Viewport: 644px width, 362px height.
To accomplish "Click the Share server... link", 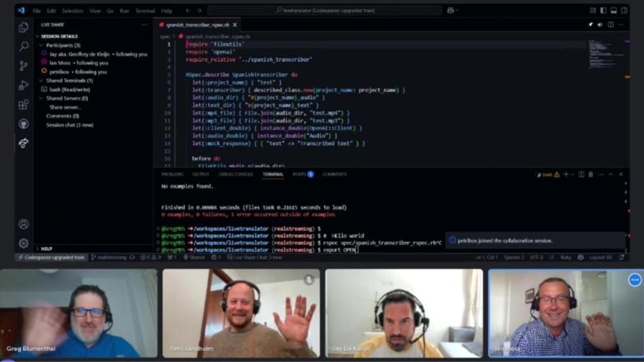I will [x=65, y=107].
